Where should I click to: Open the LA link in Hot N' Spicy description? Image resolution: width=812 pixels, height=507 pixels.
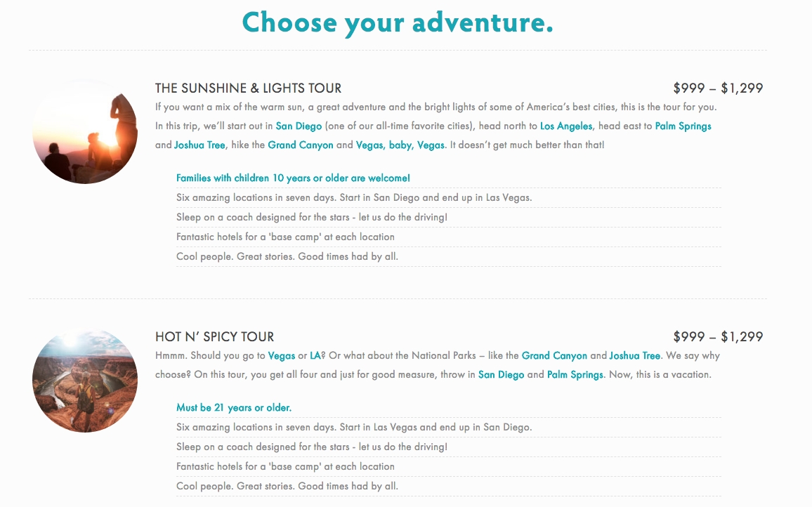(315, 356)
